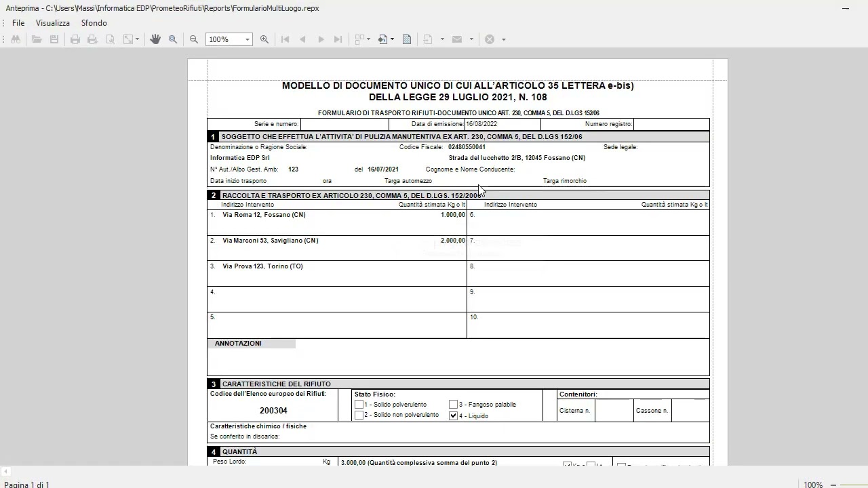The image size is (868, 488).
Task: Click the Quick Print icon
Action: point(92,39)
